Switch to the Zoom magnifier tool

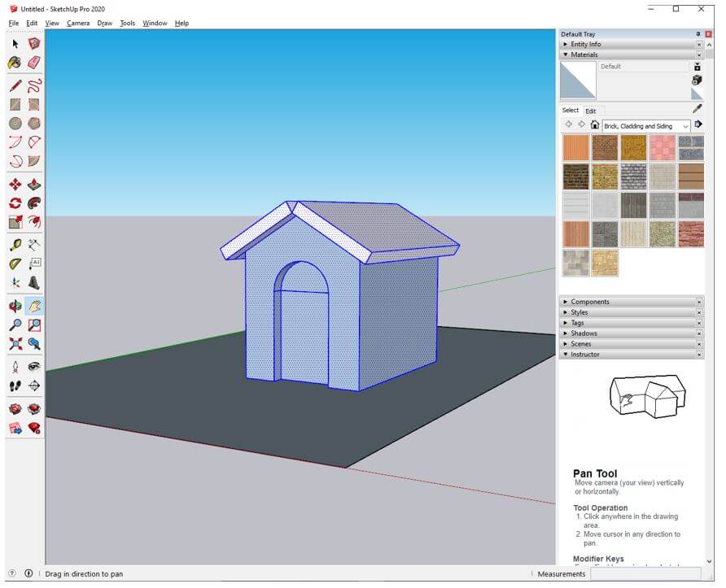[15, 325]
